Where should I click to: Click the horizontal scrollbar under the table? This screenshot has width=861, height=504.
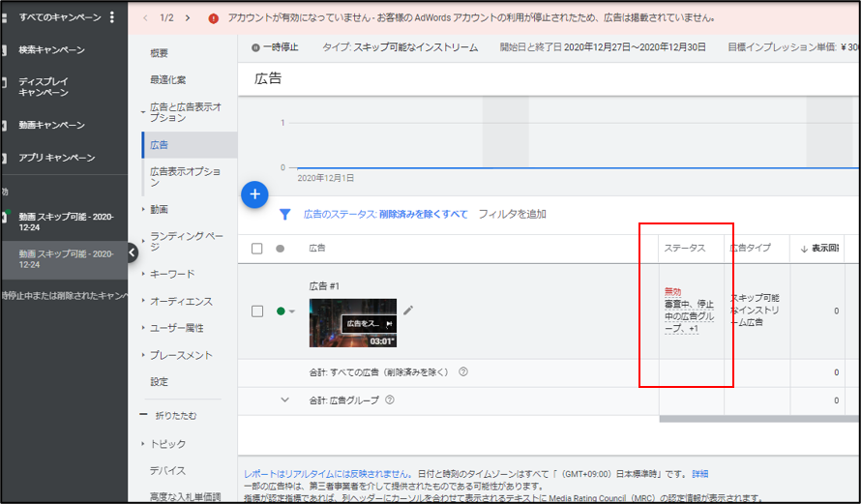click(x=759, y=419)
